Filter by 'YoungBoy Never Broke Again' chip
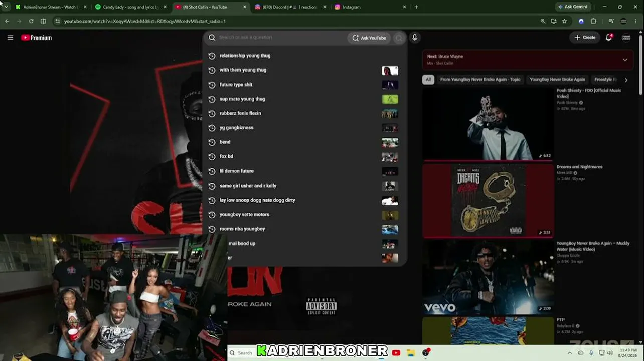The image size is (644, 361). click(x=557, y=80)
